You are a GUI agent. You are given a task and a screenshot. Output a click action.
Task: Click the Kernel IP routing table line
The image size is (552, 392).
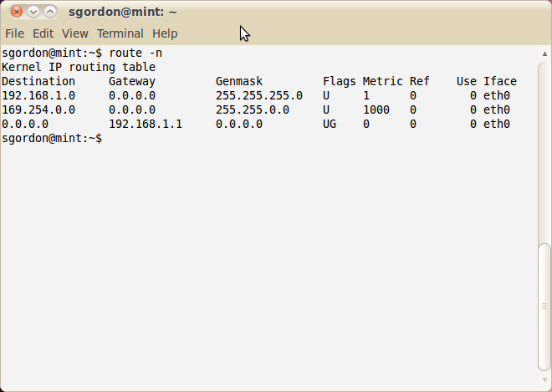pos(79,67)
